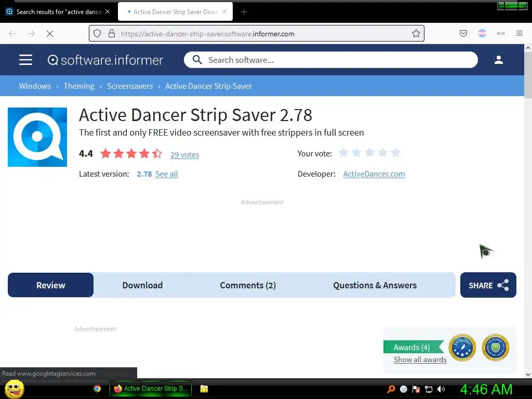Open the Comments (2) tab
Image resolution: width=532 pixels, height=399 pixels.
pyautogui.click(x=248, y=285)
